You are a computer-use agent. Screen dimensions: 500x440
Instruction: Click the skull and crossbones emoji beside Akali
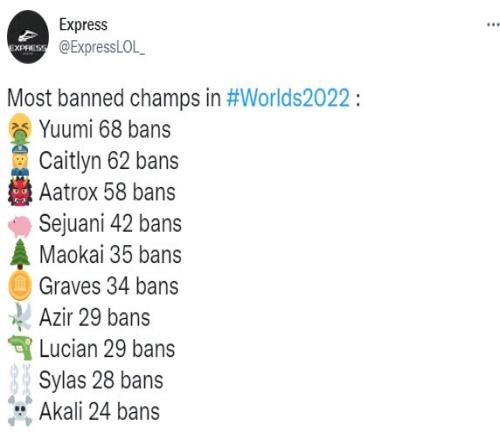click(20, 411)
